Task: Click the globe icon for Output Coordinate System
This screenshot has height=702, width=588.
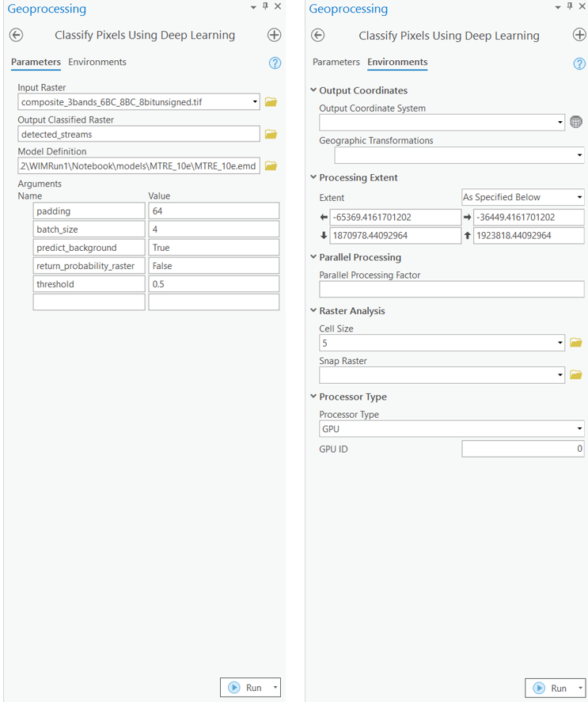Action: [576, 123]
